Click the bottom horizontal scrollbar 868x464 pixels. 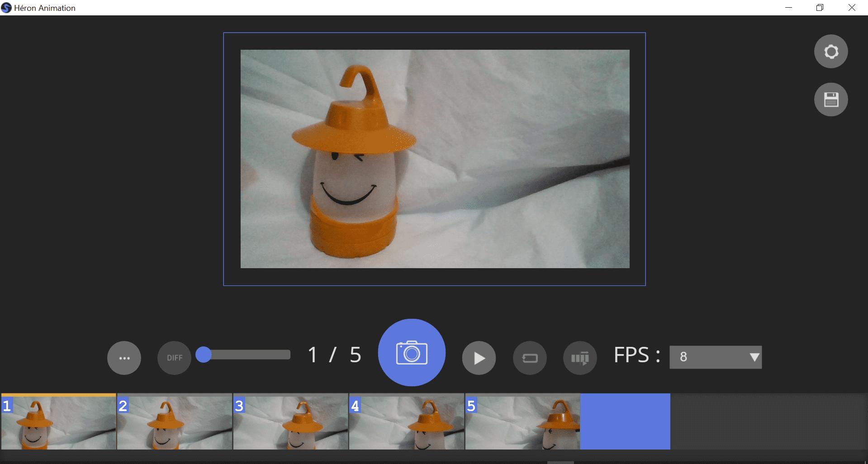coord(561,461)
